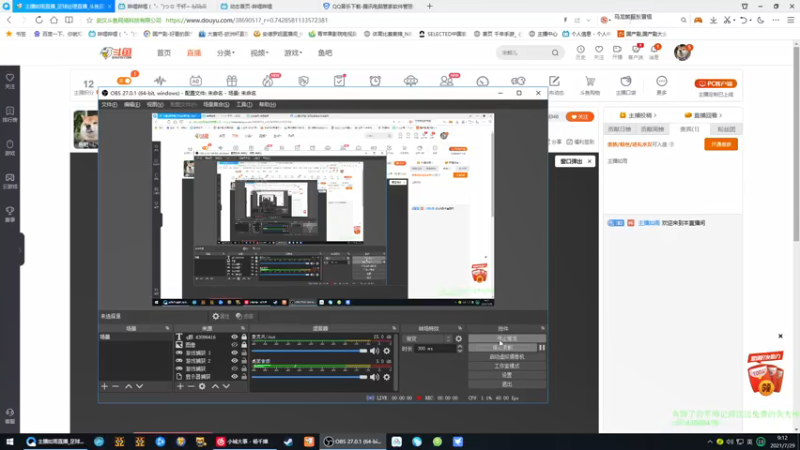Open the AD calendar icon in Douyu toolbar
Viewport: 800px width, 450px height.
click(x=195, y=81)
